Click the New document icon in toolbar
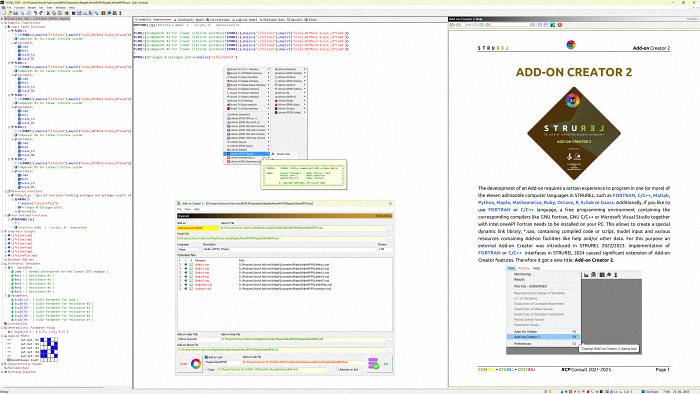This screenshot has height=394, width=700. [x=4, y=13]
